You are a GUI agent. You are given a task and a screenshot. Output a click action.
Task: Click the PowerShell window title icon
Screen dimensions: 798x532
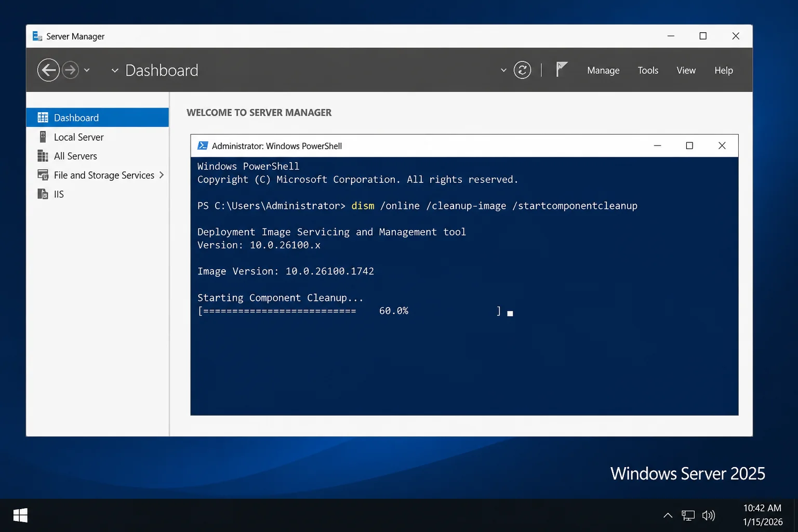coord(203,146)
